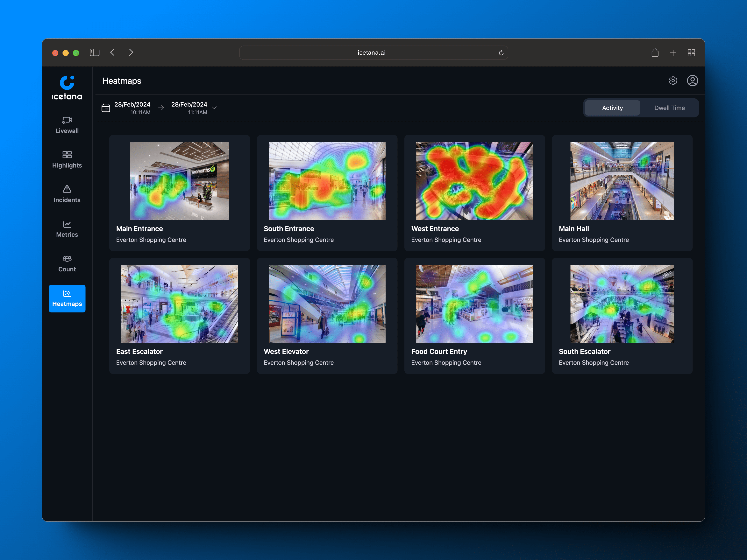This screenshot has width=747, height=560.
Task: Open the settings gear
Action: (673, 81)
